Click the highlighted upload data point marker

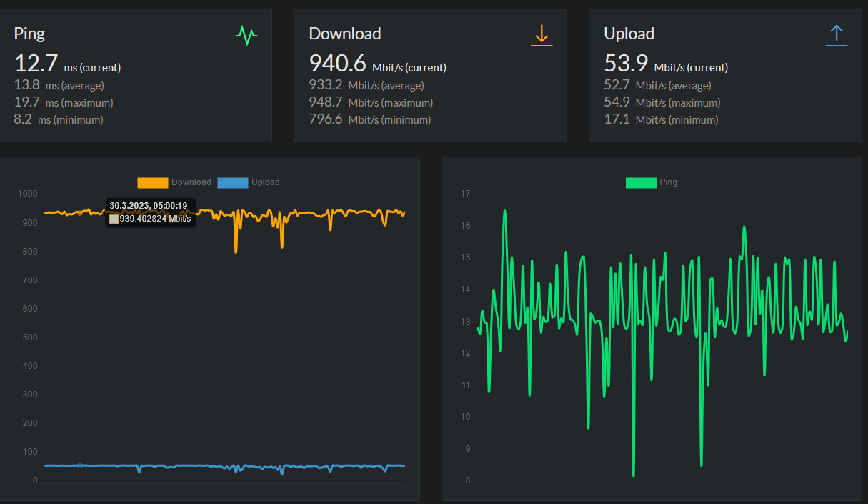80,465
